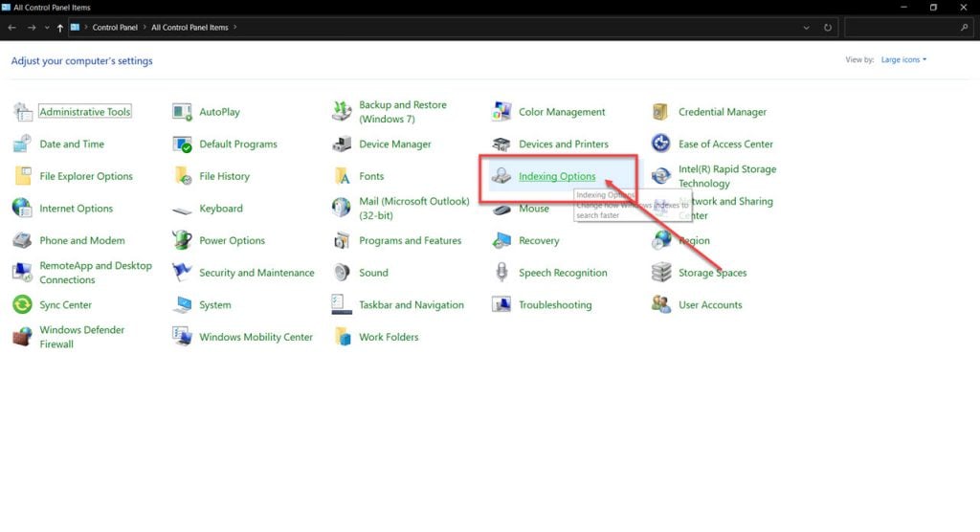
Task: Open the Date and Time icon
Action: 23,144
